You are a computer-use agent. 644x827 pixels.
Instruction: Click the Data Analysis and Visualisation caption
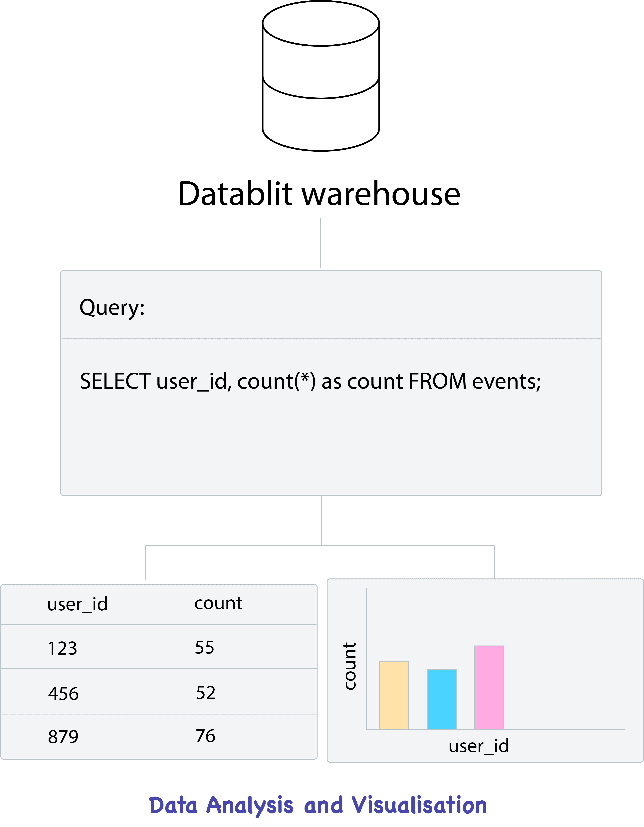tap(318, 805)
